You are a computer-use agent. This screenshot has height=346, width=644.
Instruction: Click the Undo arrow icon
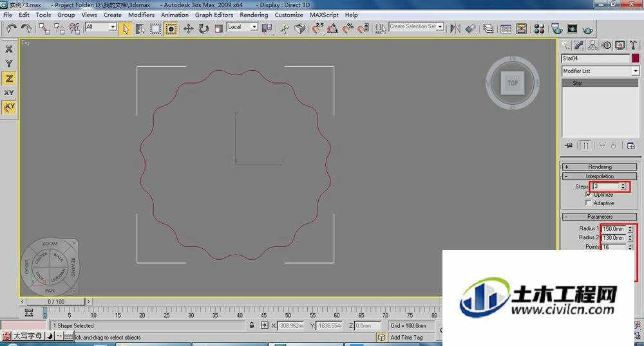(x=12, y=28)
